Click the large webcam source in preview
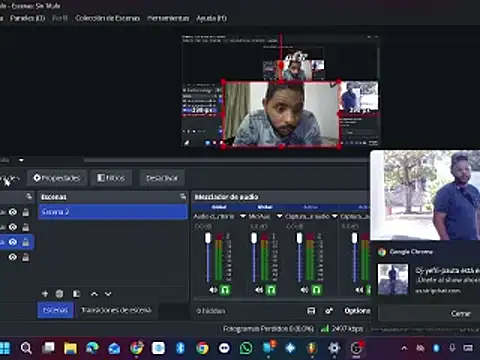 click(x=282, y=114)
